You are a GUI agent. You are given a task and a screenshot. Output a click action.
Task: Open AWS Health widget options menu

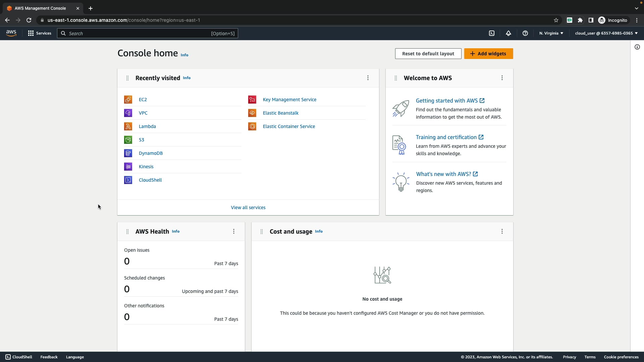[x=234, y=231]
